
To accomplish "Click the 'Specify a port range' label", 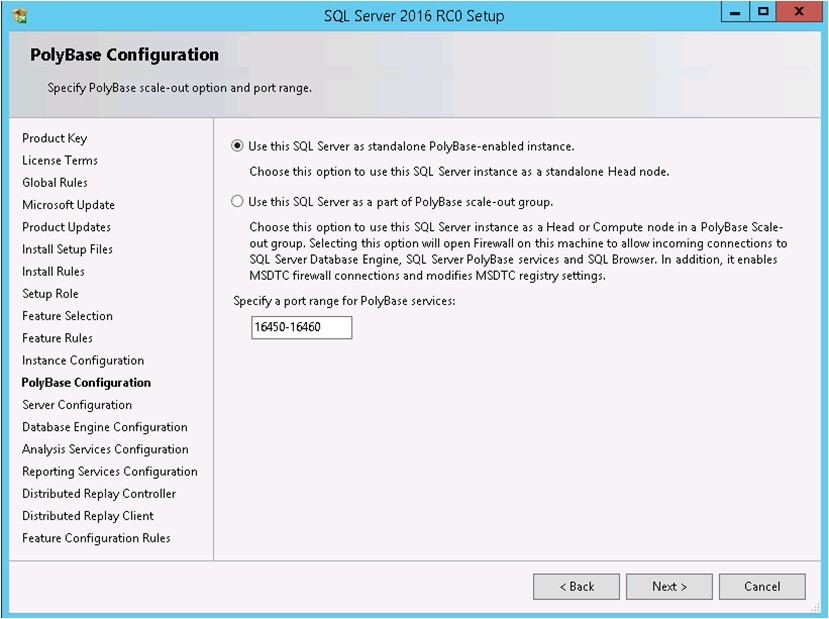I will pyautogui.click(x=344, y=301).
